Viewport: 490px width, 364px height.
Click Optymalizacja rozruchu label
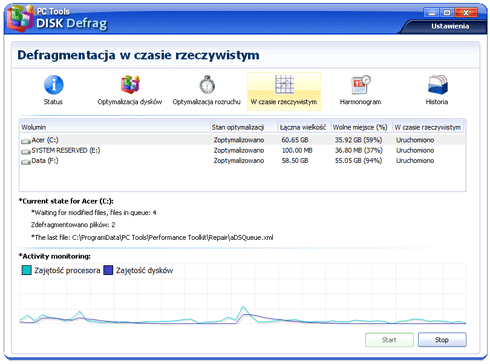206,102
